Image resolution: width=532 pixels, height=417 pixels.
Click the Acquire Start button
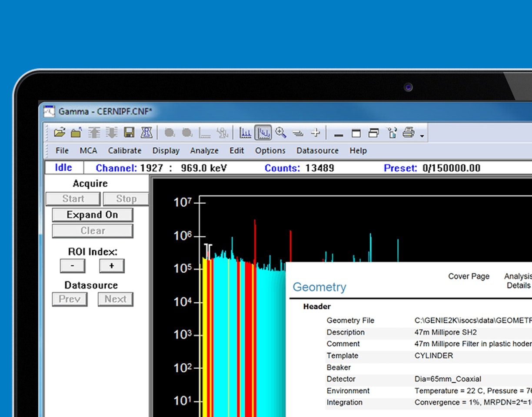click(x=73, y=199)
